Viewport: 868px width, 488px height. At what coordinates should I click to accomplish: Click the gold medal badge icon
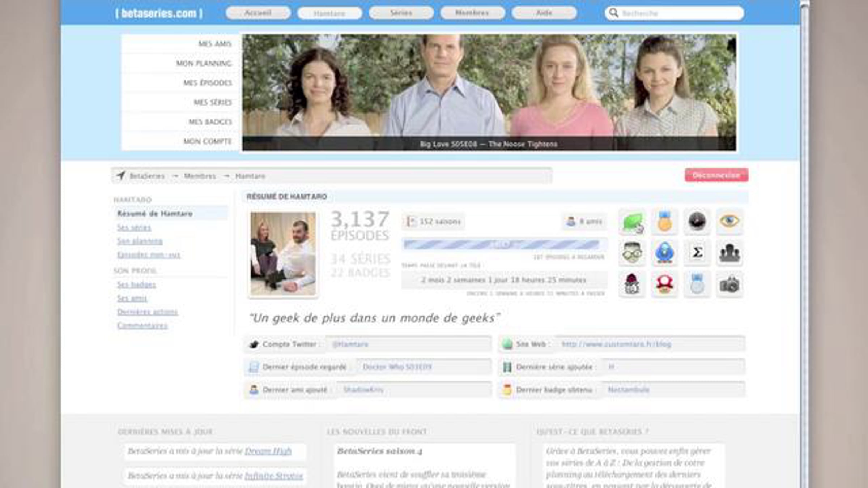(664, 221)
